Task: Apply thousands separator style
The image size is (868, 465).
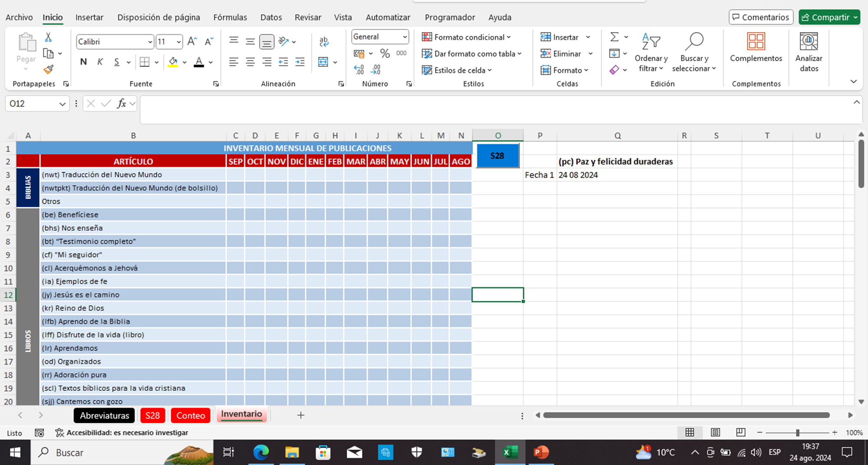Action: (x=401, y=53)
